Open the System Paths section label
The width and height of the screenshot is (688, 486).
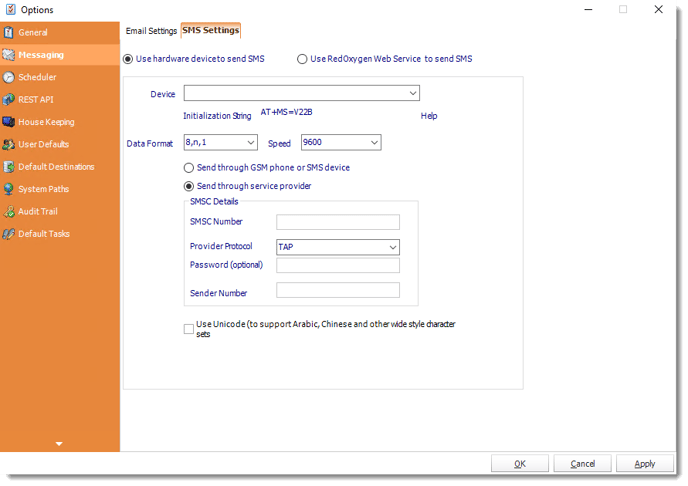point(44,189)
